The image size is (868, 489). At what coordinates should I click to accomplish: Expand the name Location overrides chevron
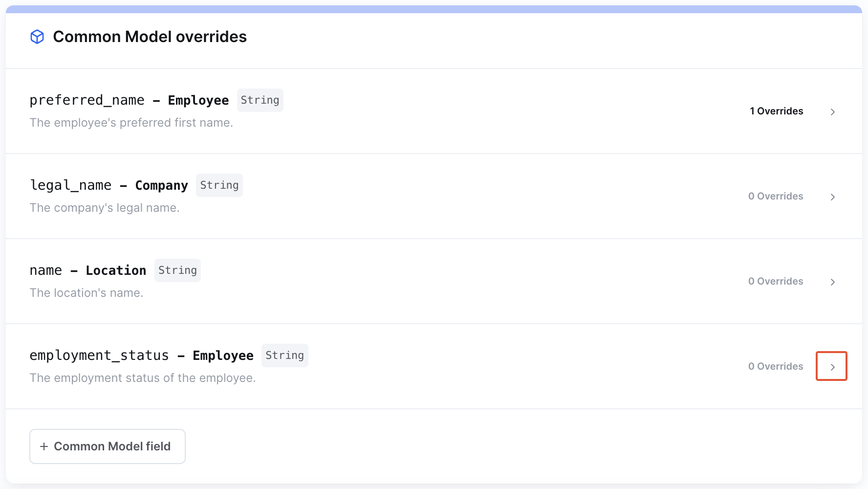(832, 282)
